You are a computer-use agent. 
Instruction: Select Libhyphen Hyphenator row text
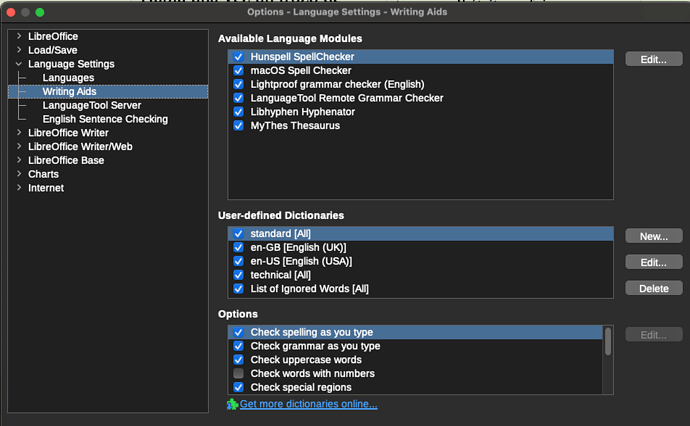303,112
